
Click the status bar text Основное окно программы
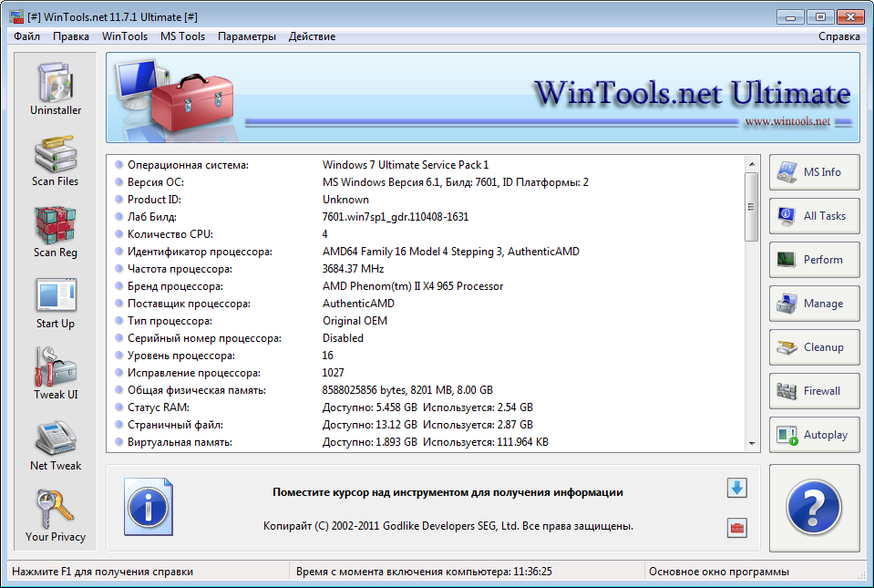pyautogui.click(x=719, y=572)
